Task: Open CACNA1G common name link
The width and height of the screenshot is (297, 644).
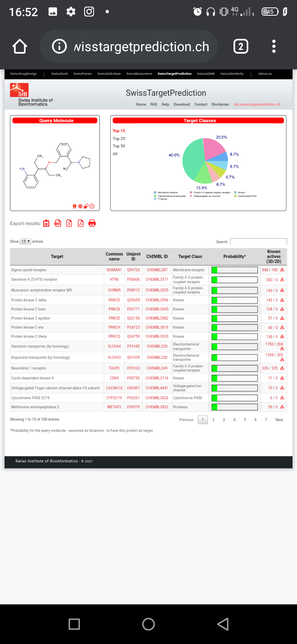Action: pyautogui.click(x=114, y=388)
